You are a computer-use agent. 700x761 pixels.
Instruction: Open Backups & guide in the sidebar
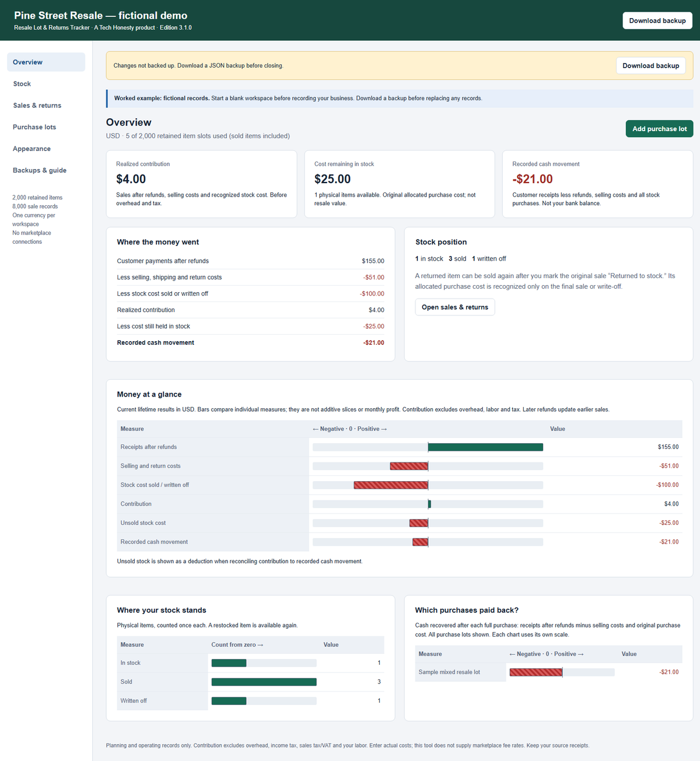click(x=46, y=170)
